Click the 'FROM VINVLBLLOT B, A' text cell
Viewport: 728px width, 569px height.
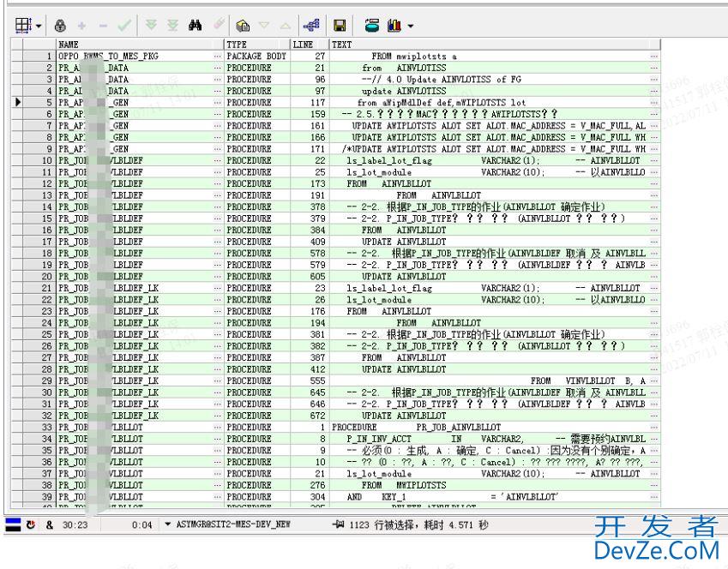[495, 380]
